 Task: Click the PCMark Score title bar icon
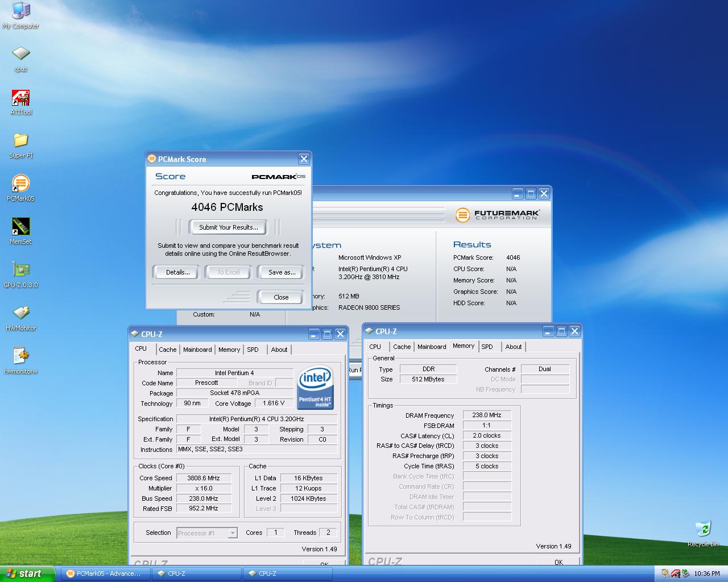(x=152, y=159)
